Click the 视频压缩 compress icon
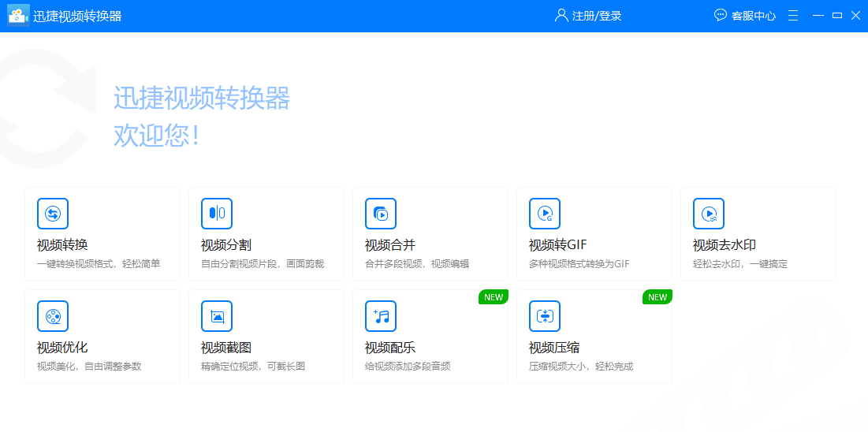 (545, 316)
